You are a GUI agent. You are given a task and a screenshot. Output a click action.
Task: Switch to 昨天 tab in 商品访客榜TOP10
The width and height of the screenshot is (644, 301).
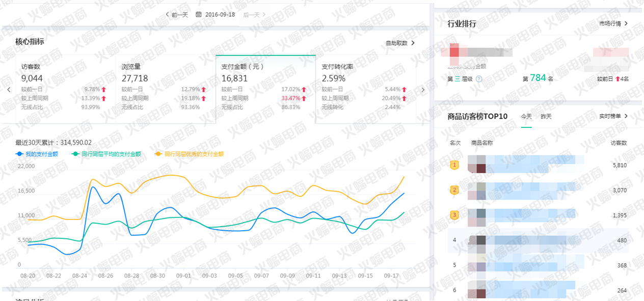tap(546, 117)
